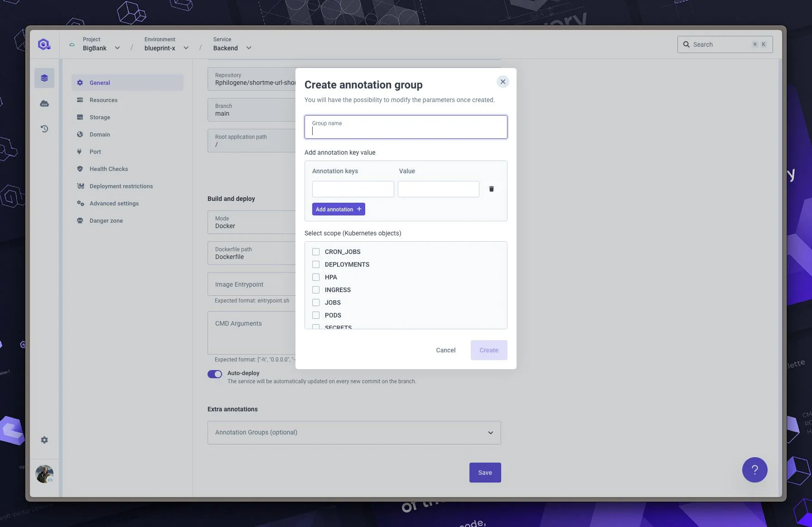Open the cloud clusters icon in the left rail
This screenshot has height=527, width=812.
pos(44,103)
